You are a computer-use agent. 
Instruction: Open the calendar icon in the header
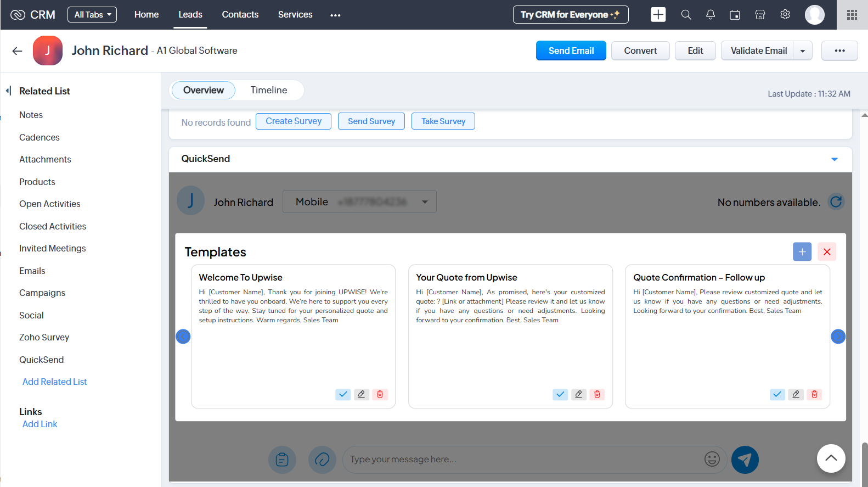coord(735,15)
